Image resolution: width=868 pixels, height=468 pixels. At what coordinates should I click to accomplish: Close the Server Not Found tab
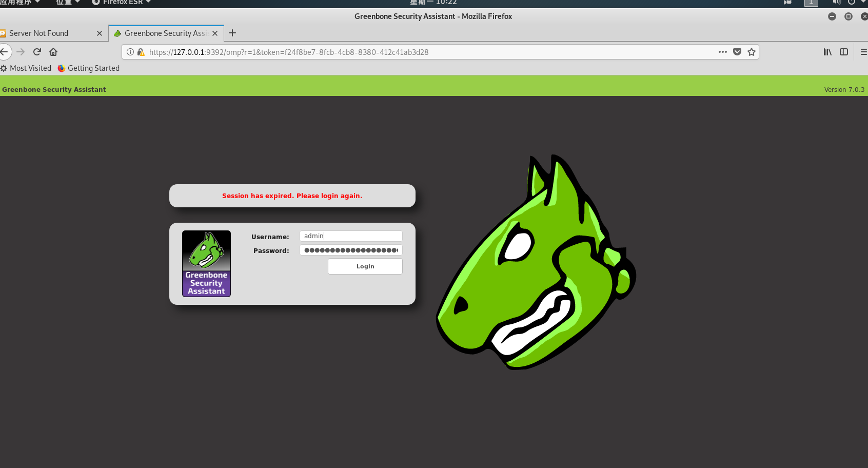point(100,33)
